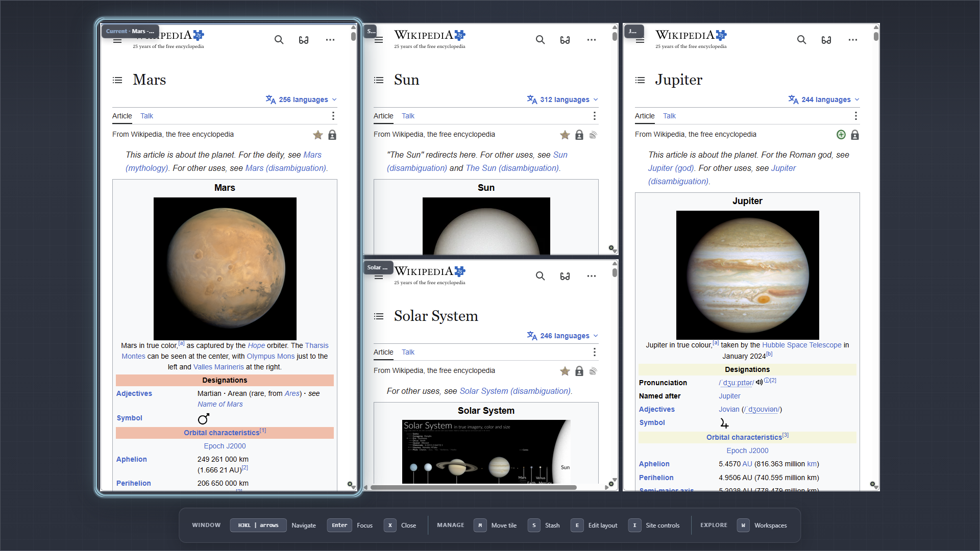Open Solar System (disambiguation) link
980x551 pixels.
pos(515,391)
